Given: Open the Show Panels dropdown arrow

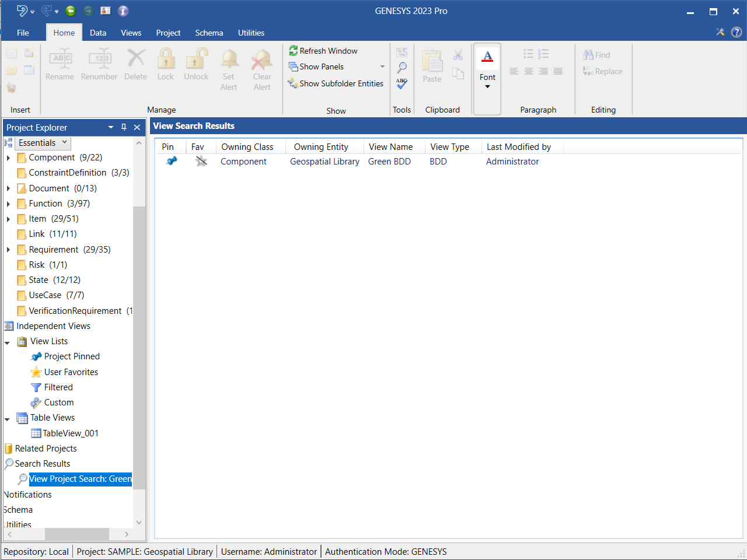Looking at the screenshot, I should click(382, 67).
